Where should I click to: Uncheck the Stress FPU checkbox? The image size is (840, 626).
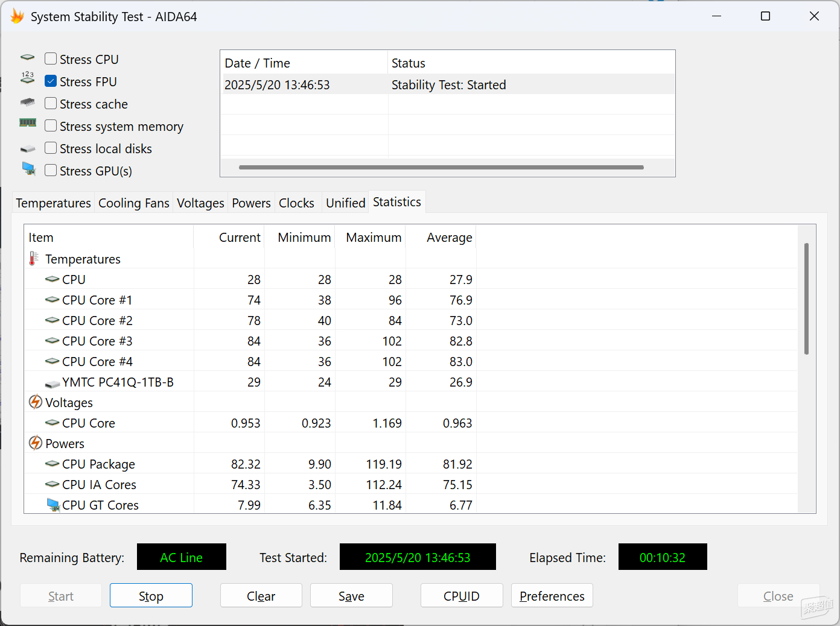point(51,81)
